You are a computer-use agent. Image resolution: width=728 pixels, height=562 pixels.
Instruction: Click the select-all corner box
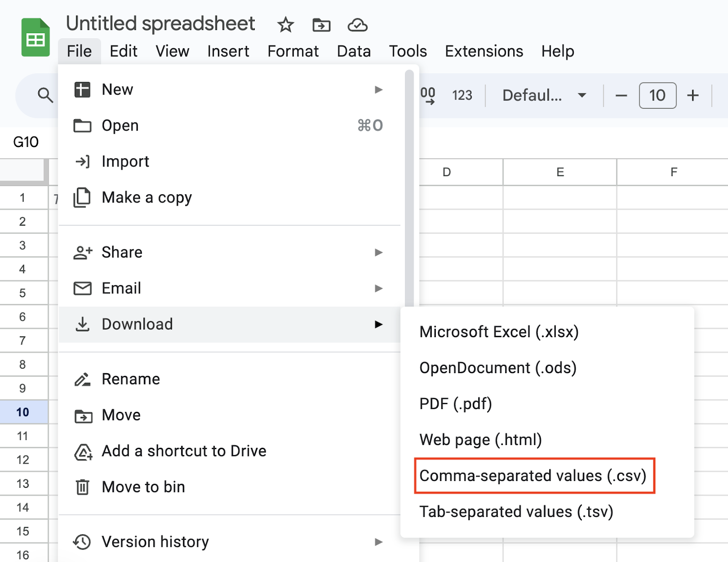pyautogui.click(x=23, y=171)
